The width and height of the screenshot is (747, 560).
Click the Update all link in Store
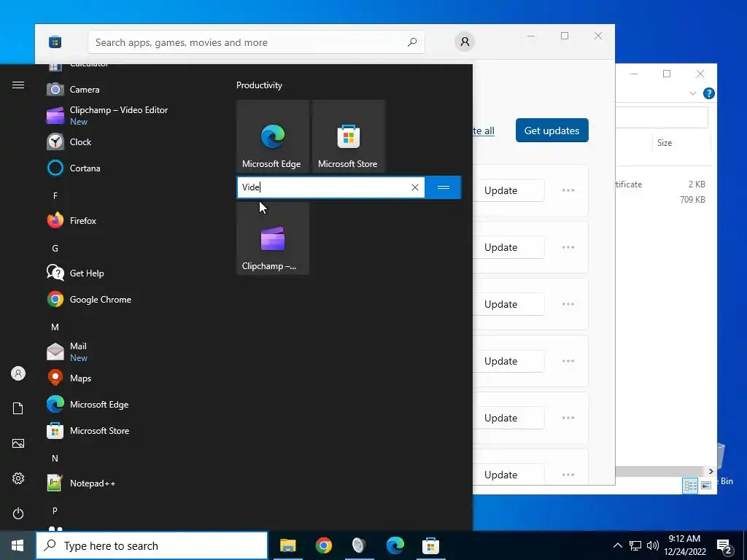pos(484,131)
